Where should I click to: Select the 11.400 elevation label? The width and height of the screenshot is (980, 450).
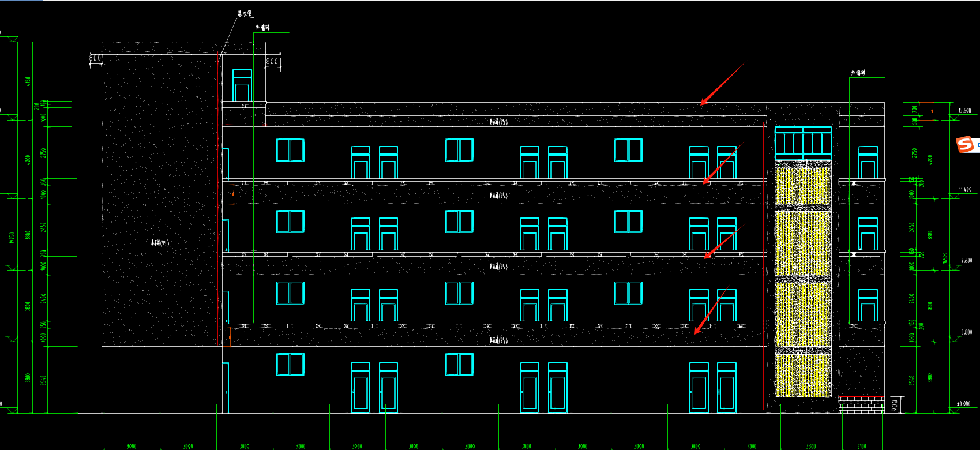tap(965, 189)
